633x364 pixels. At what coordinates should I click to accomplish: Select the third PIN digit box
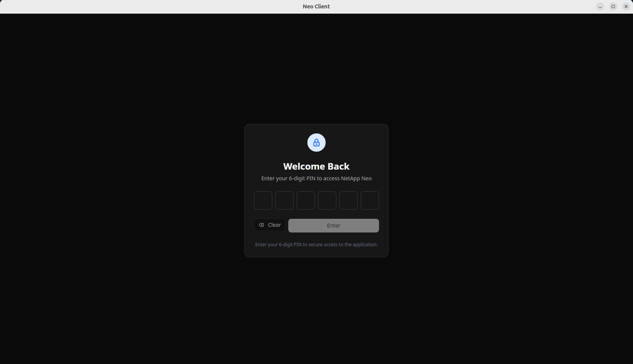[x=305, y=200]
